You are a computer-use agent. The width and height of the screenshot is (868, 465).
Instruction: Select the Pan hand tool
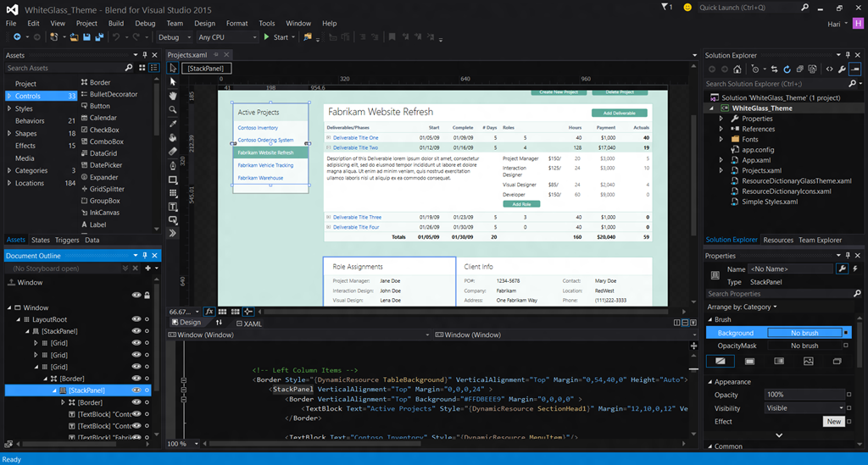(173, 96)
